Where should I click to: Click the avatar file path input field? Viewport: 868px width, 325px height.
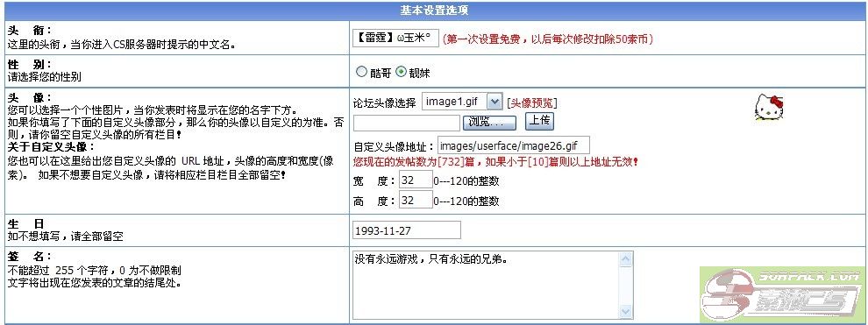tap(406, 123)
